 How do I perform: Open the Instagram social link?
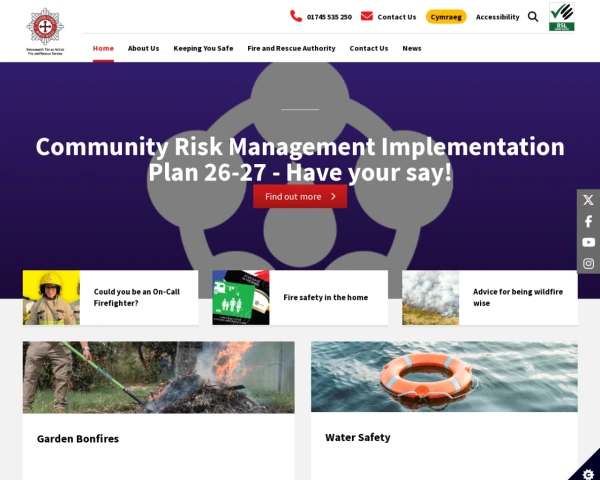588,263
